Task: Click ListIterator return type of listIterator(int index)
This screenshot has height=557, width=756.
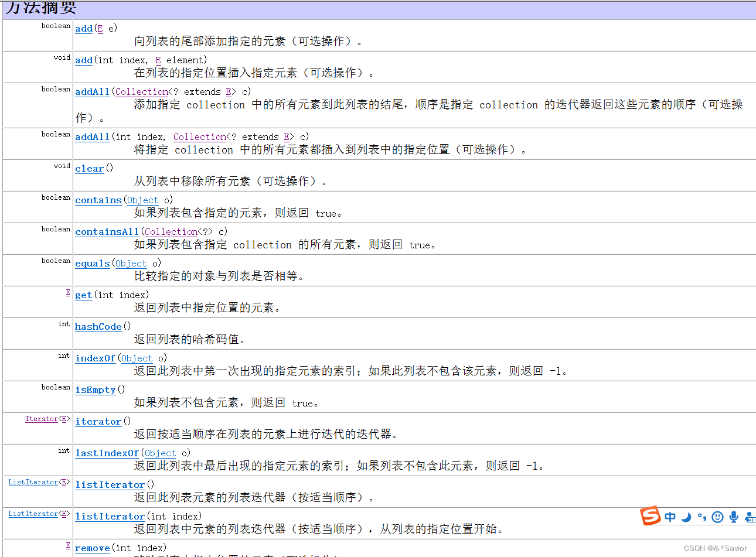Action: pyautogui.click(x=33, y=514)
